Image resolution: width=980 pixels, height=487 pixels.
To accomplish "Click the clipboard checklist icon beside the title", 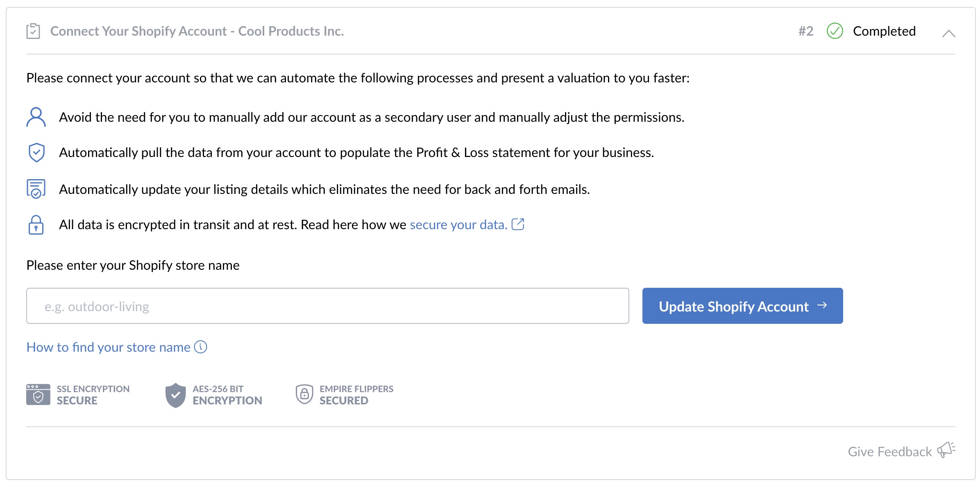I will pos(33,31).
